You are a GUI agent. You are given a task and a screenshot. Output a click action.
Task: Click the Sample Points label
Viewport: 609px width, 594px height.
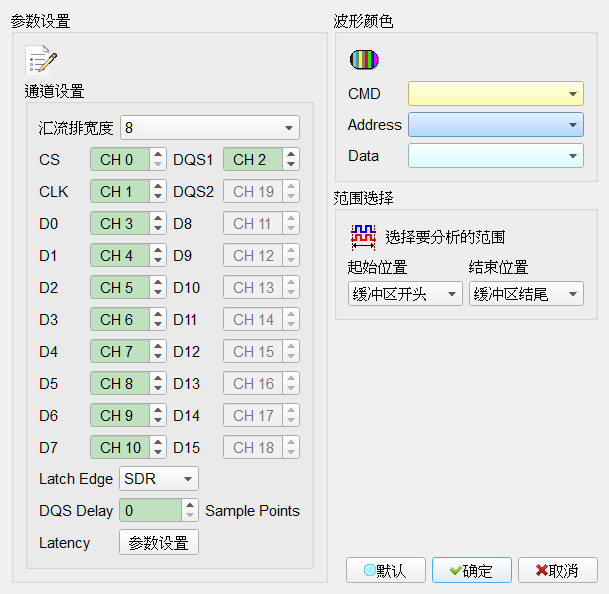252,511
